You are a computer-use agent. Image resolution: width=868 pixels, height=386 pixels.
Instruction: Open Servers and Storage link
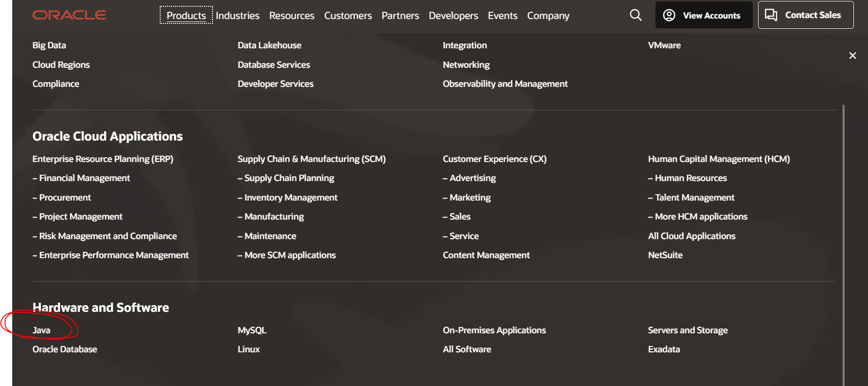687,330
